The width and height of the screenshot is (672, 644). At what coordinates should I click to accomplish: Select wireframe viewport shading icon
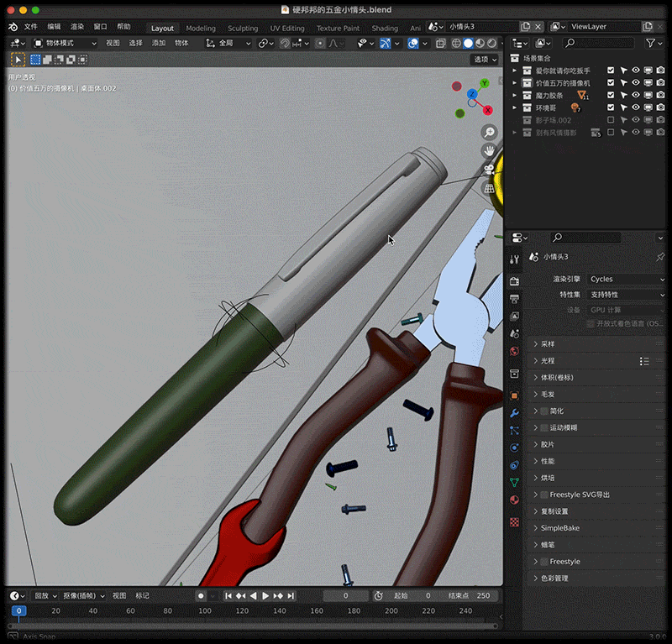point(456,44)
